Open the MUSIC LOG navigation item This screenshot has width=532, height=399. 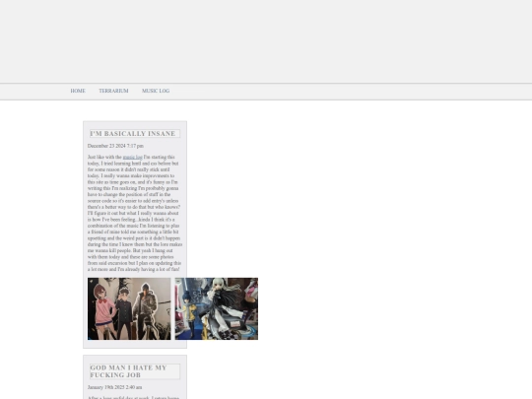pos(156,91)
